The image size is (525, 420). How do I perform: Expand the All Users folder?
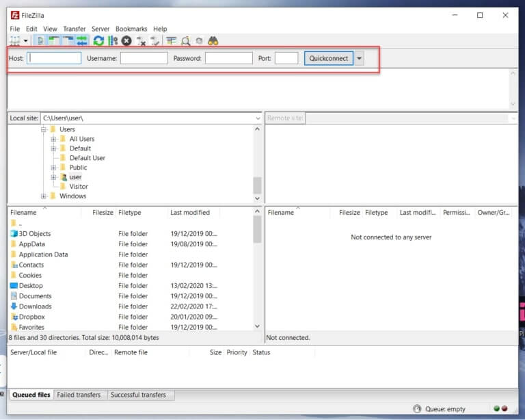click(53, 139)
